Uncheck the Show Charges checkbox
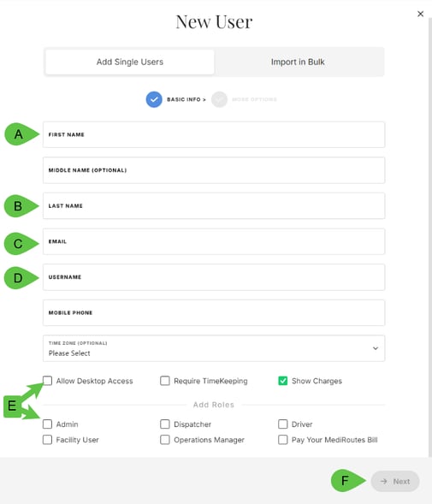 coord(283,381)
